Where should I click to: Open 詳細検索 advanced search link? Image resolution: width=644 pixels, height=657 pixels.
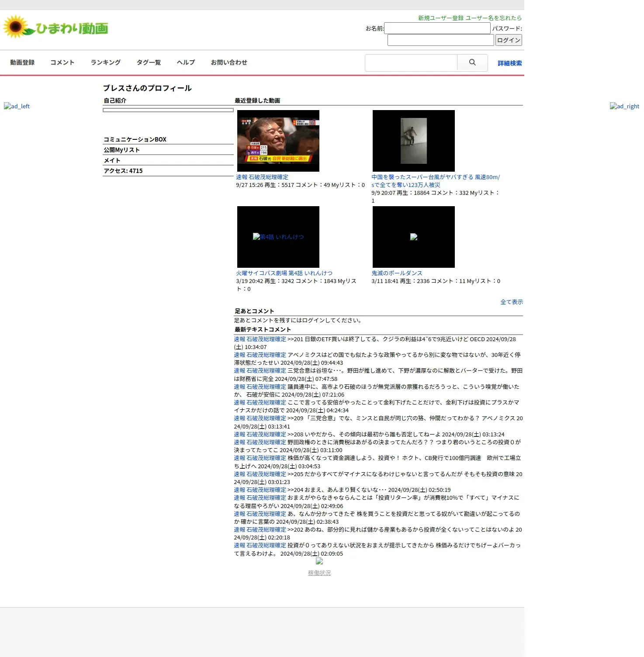pos(510,63)
